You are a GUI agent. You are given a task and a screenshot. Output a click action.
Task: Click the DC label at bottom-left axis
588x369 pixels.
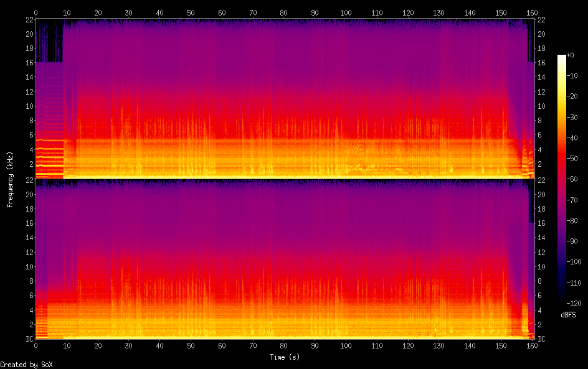tap(27, 339)
